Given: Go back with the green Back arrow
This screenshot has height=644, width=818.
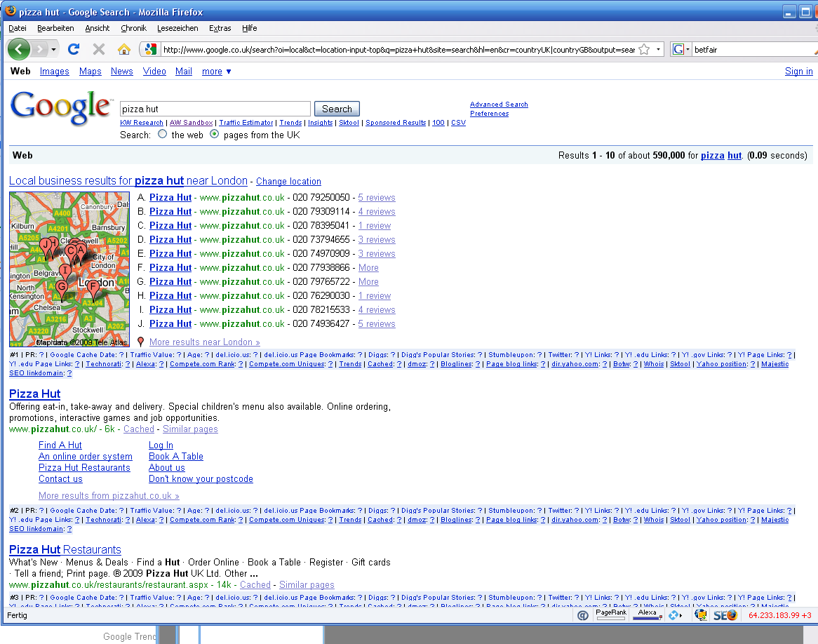Looking at the screenshot, I should [x=19, y=50].
